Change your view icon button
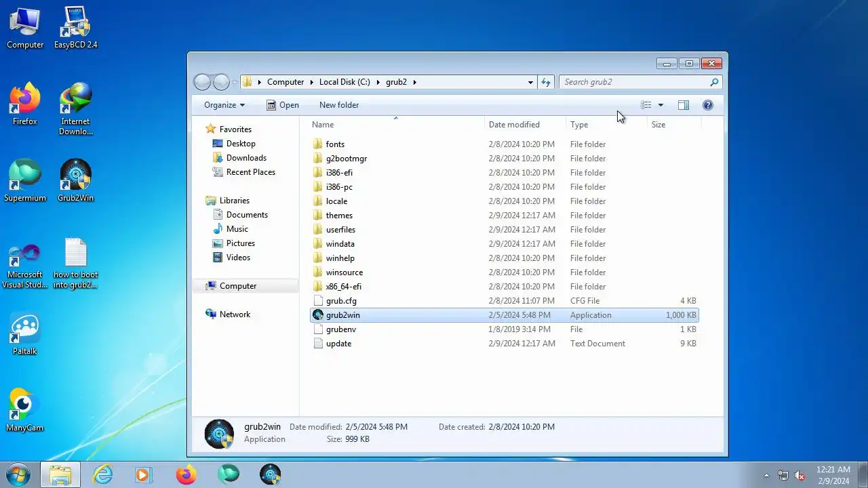 (x=646, y=105)
